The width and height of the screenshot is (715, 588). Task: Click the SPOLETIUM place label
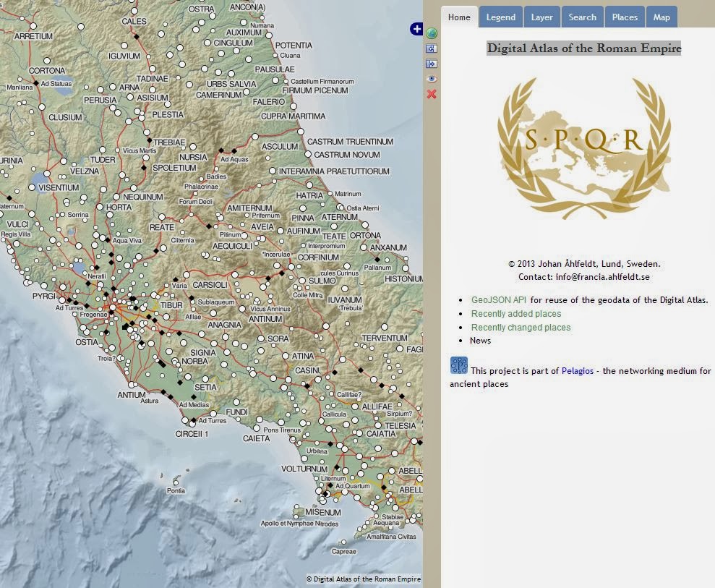tap(174, 168)
